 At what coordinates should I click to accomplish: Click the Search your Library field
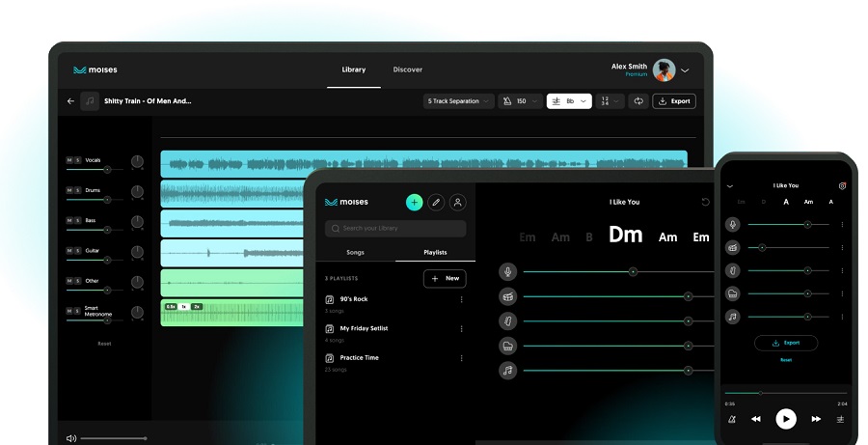395,229
